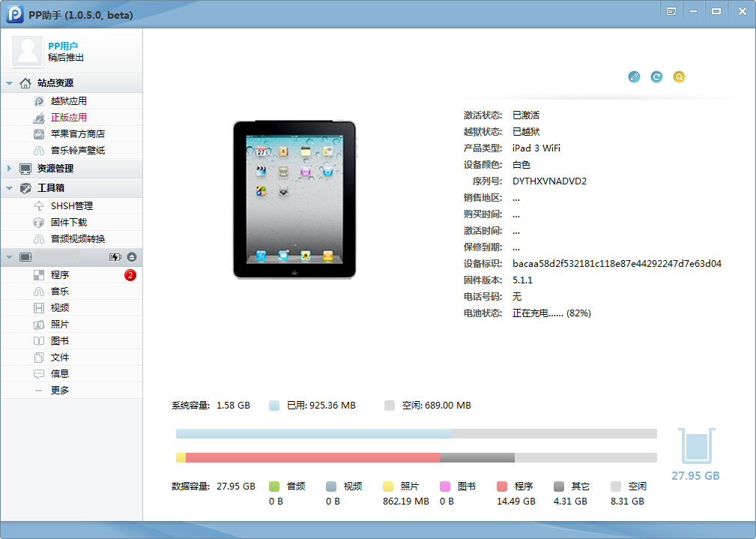Collapse the 工具箱 section
756x539 pixels.
[9, 188]
